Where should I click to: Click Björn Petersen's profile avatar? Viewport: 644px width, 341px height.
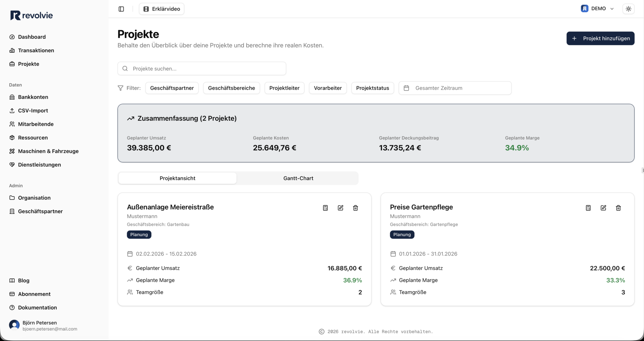[x=14, y=325]
